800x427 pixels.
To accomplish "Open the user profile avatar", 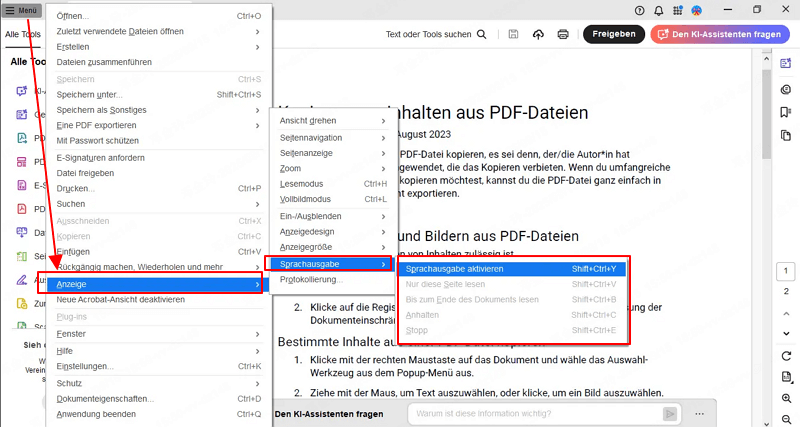I will coord(696,10).
